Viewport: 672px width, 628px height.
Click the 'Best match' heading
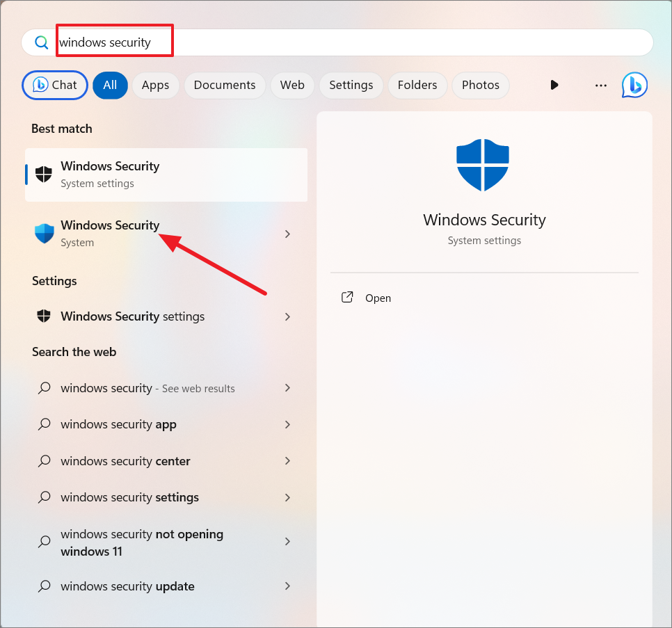point(62,129)
